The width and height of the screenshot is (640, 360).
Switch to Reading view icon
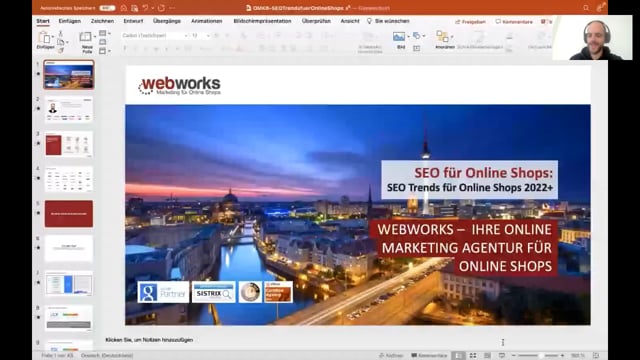[x=487, y=356]
